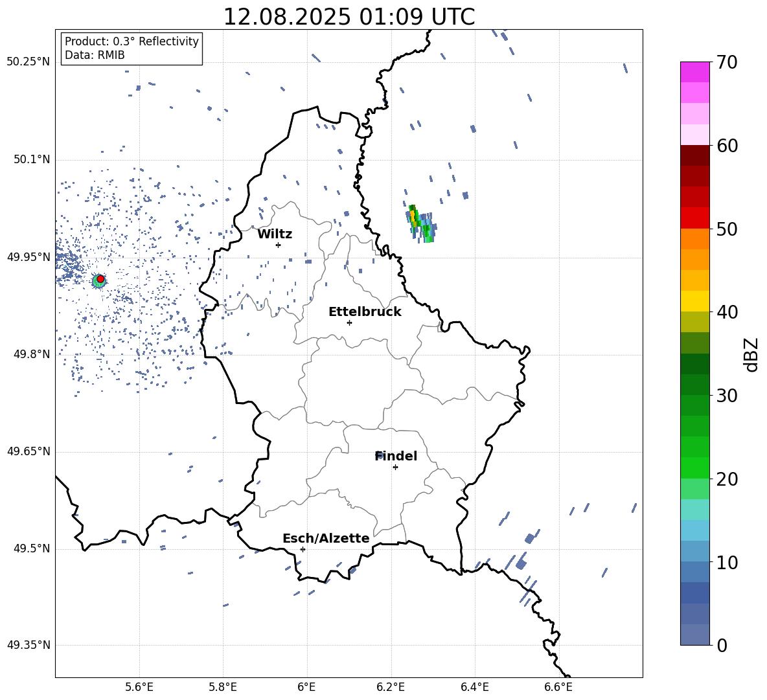Click the 50.1°N latitude label
767x700 pixels.
[31, 159]
